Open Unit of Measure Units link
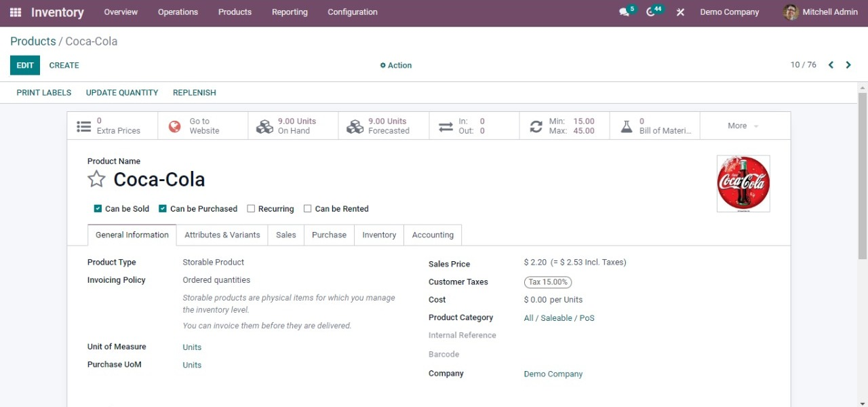 [x=192, y=347]
